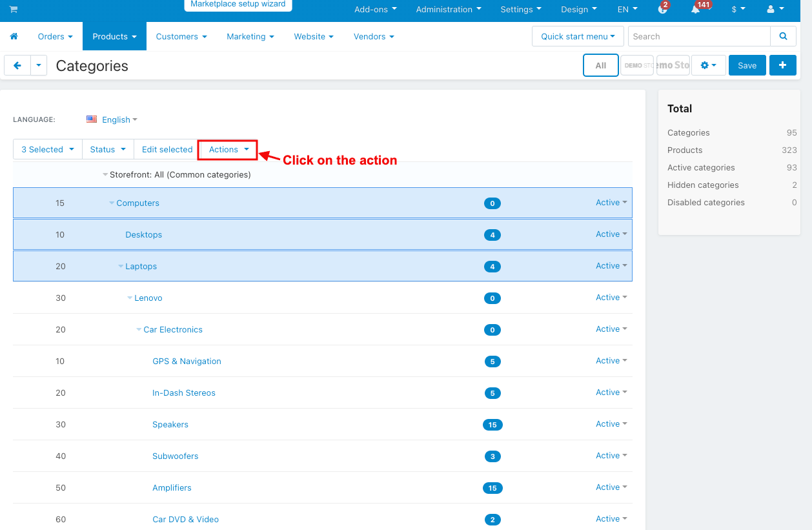Screen dimensions: 812x530
Task: Click the plus add category button
Action: pos(782,65)
